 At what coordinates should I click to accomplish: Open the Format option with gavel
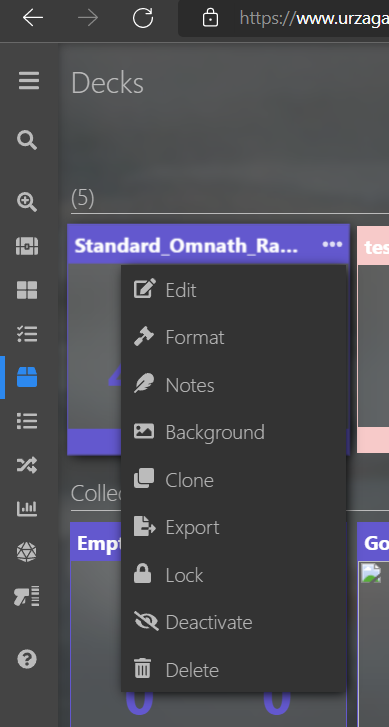pyautogui.click(x=234, y=337)
